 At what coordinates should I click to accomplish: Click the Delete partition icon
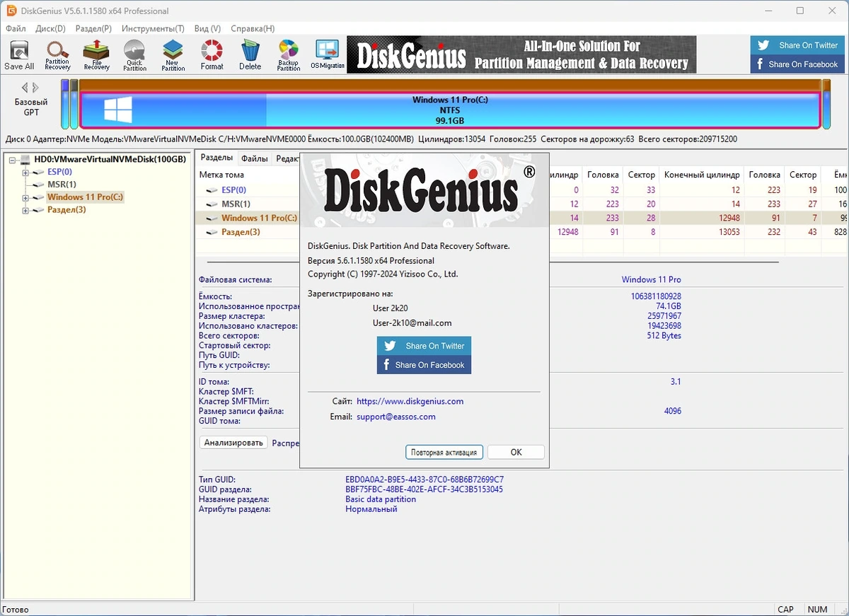click(x=250, y=55)
